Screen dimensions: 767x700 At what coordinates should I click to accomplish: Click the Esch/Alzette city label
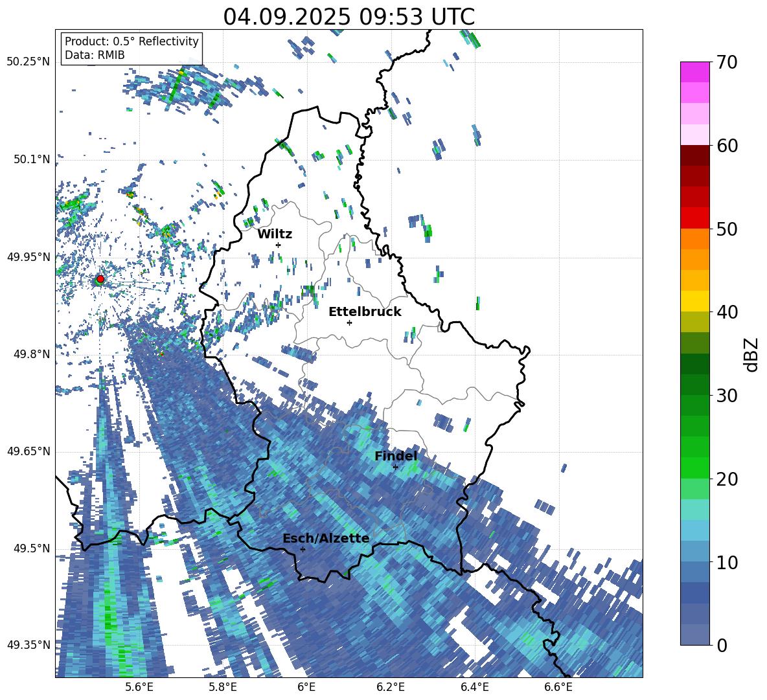click(x=326, y=538)
